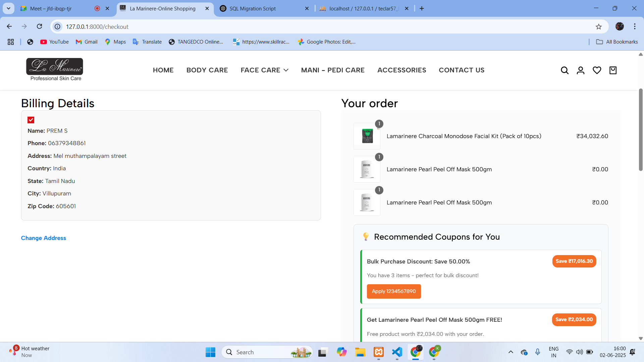This screenshot has width=644, height=362.
Task: Open the All Bookmarks folder
Action: coord(617,42)
